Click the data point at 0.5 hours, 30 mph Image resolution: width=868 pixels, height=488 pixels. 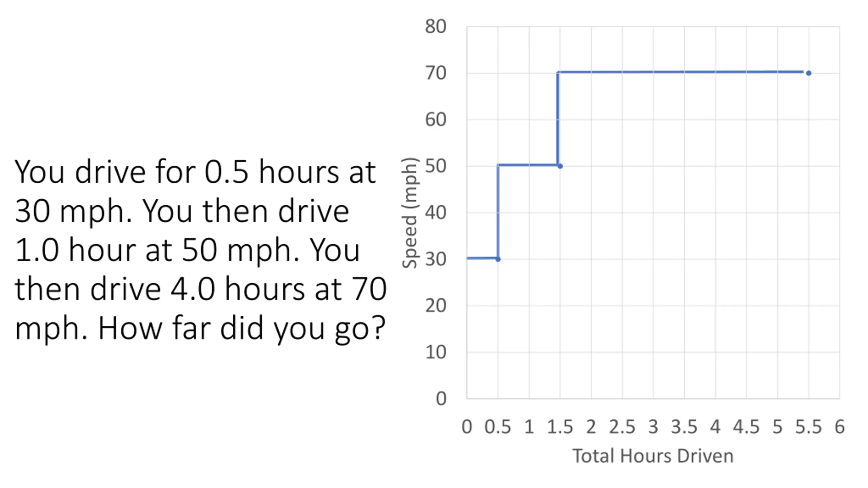coord(498,259)
